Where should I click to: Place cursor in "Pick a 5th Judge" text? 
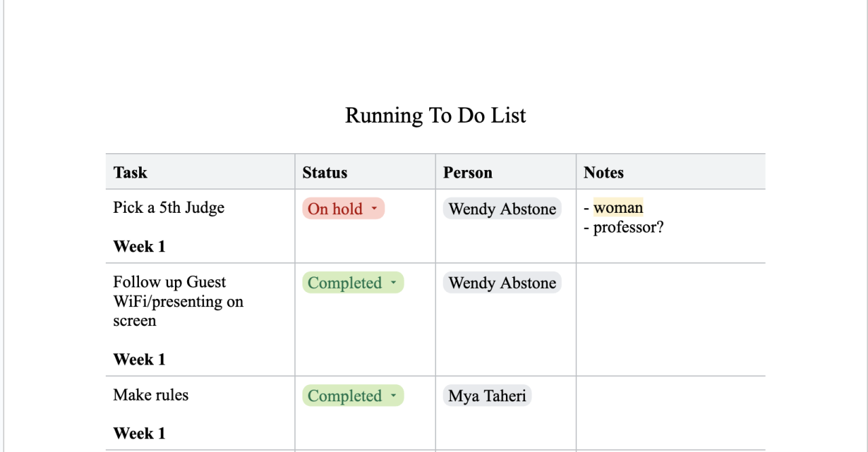click(x=169, y=207)
